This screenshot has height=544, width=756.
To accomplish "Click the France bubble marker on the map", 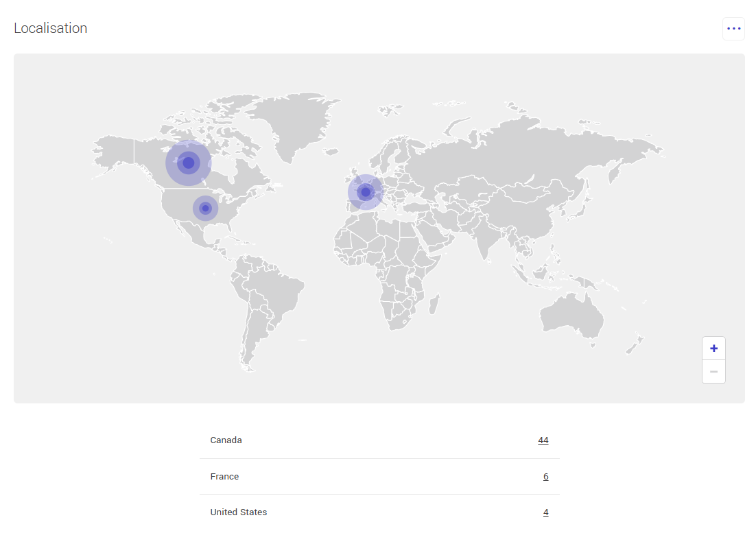I will tap(366, 192).
